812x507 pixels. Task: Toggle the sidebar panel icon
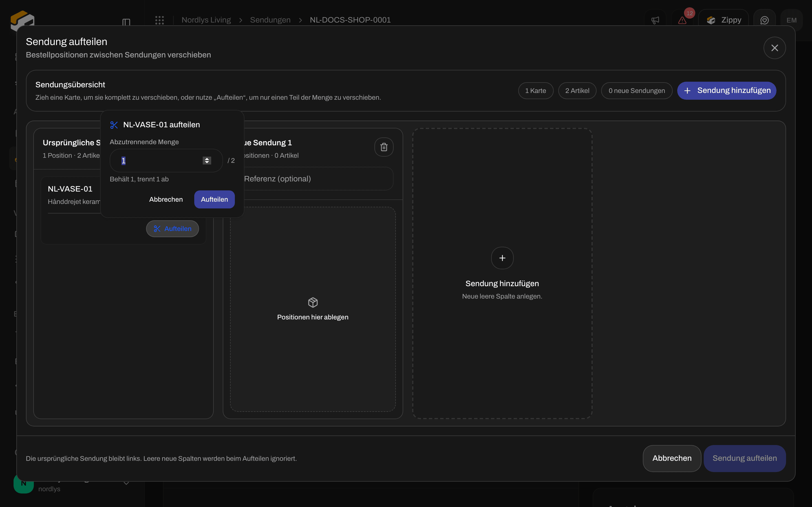(126, 22)
